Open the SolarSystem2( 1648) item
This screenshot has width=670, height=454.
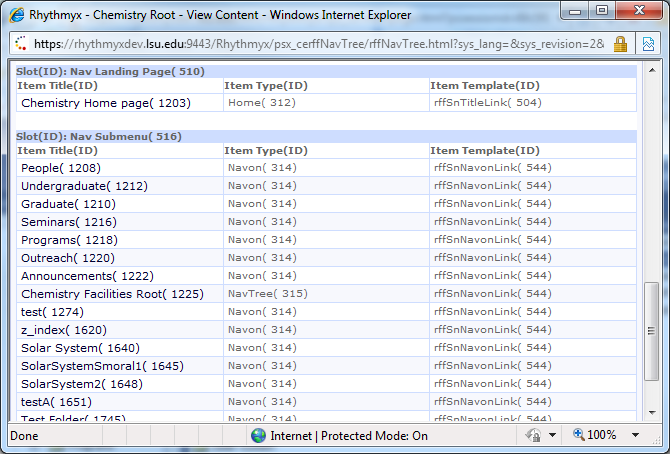[82, 383]
